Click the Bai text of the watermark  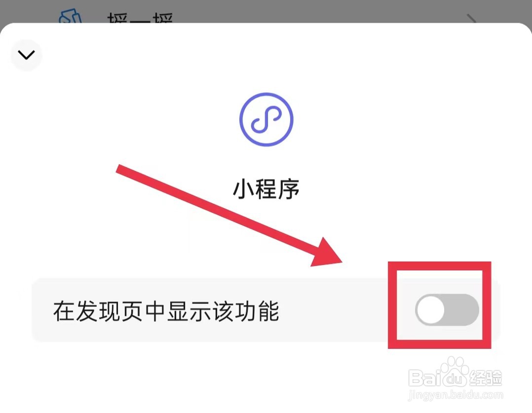[425, 377]
